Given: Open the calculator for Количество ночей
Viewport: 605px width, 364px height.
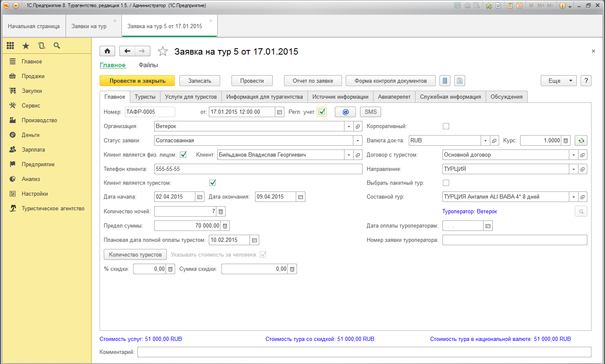Looking at the screenshot, I should coord(221,212).
